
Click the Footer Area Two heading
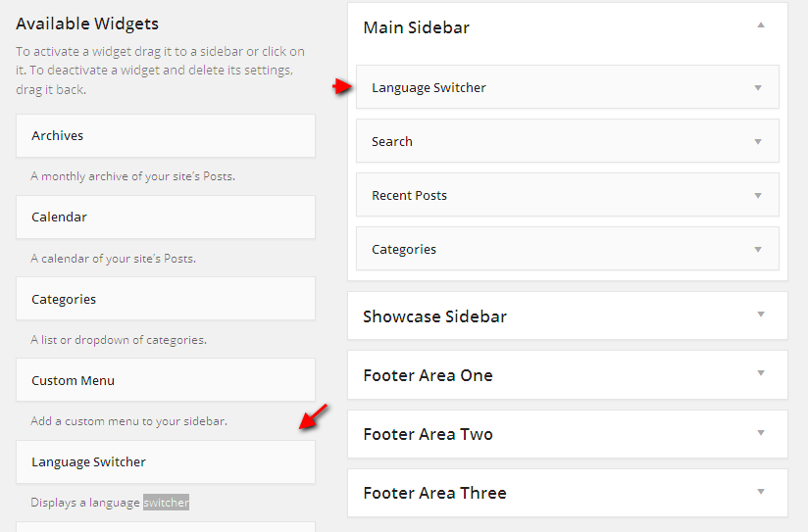pos(428,434)
